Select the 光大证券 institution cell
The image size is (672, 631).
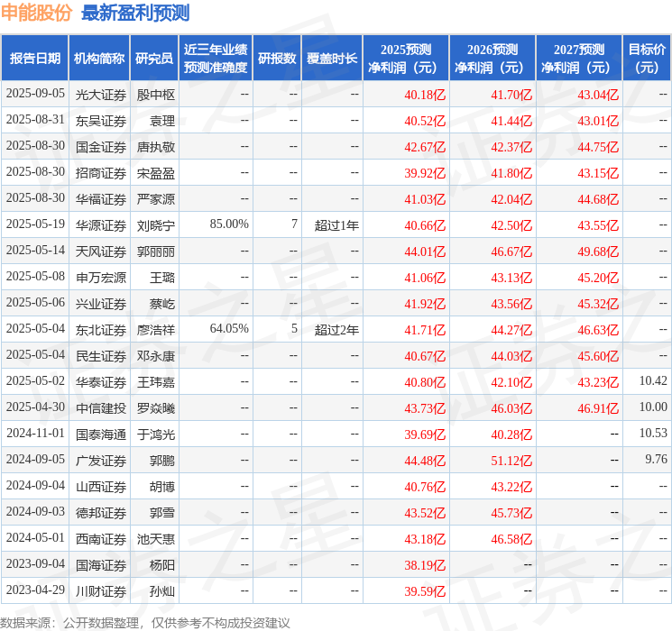point(101,95)
